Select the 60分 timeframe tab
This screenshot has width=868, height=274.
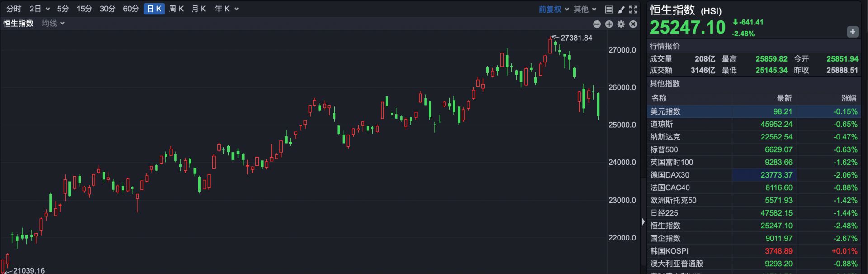coord(131,9)
